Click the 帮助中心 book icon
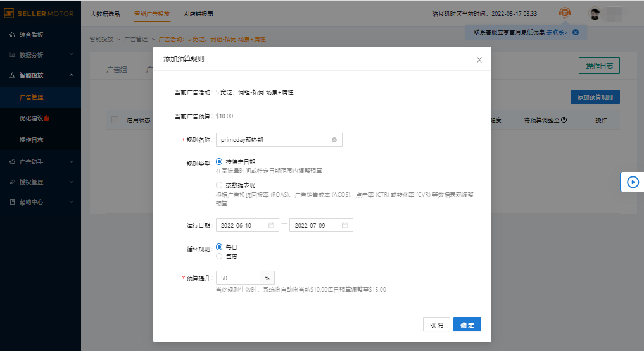This screenshot has width=644, height=351. tap(12, 202)
